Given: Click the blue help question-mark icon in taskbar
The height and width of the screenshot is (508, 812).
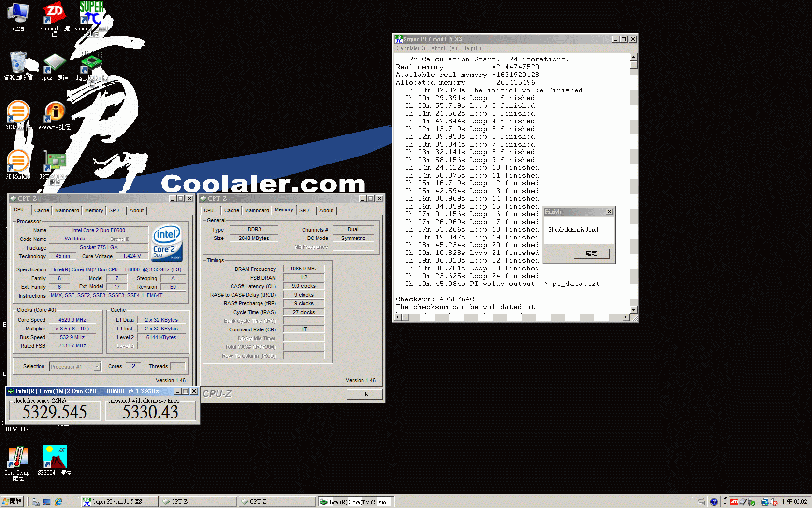Looking at the screenshot, I should [x=714, y=502].
